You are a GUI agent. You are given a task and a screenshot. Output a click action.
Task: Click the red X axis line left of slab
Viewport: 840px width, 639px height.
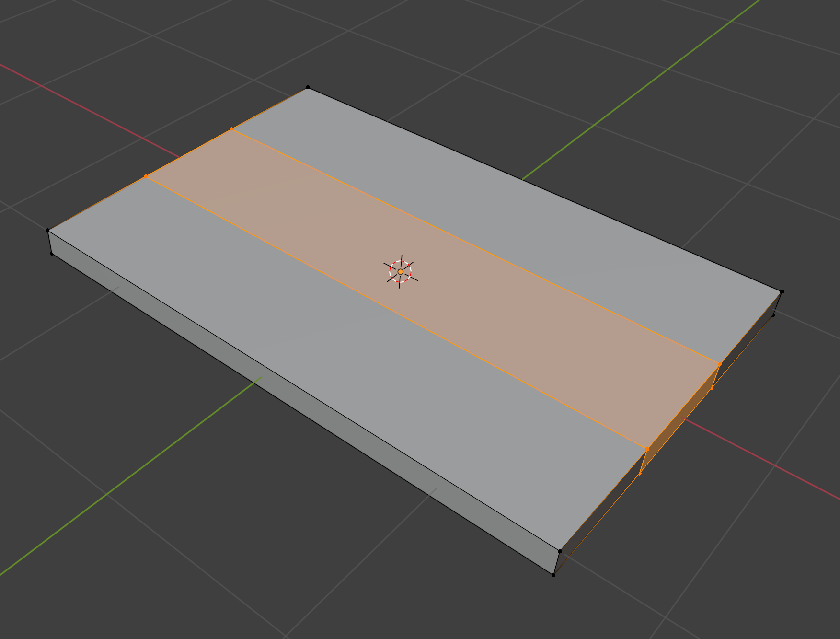point(96,113)
